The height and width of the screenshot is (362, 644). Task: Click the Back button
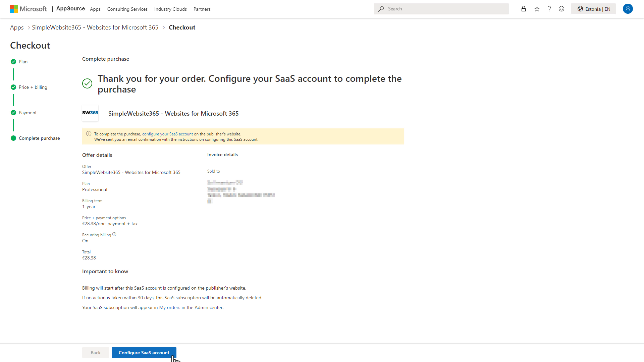tap(96, 352)
